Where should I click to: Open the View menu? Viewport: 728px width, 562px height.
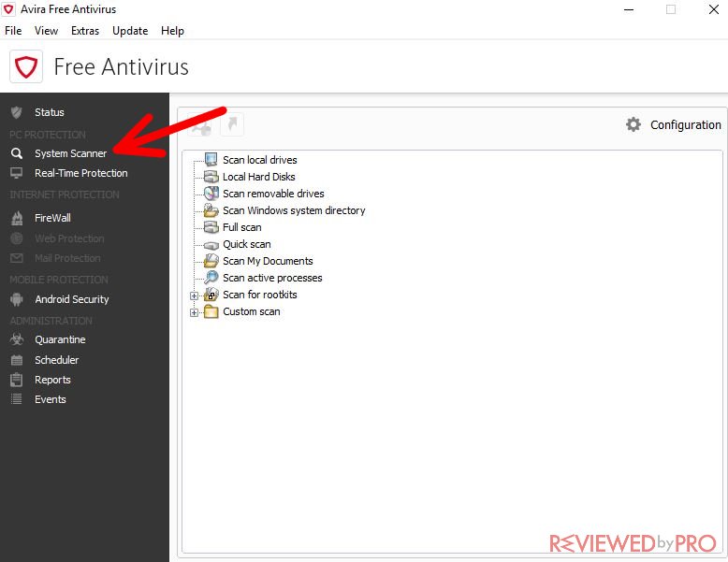(46, 31)
